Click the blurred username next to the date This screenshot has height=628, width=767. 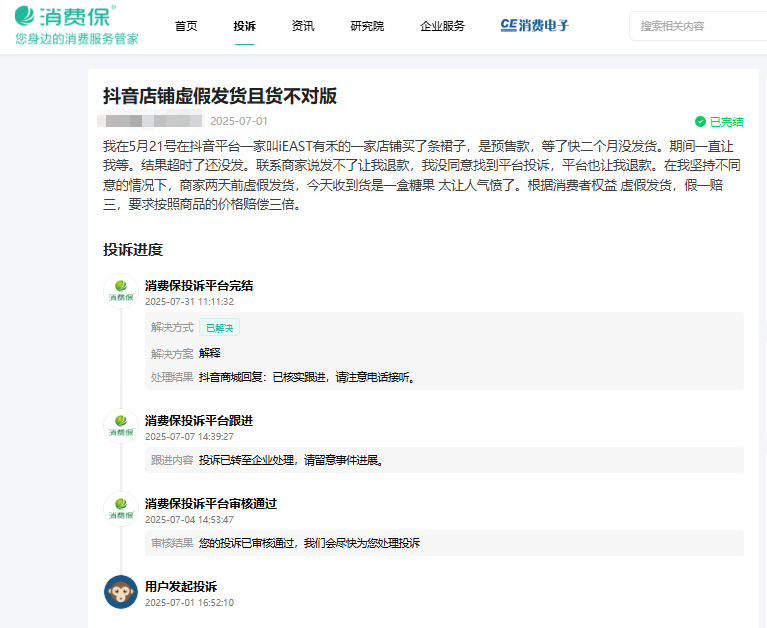(x=150, y=121)
